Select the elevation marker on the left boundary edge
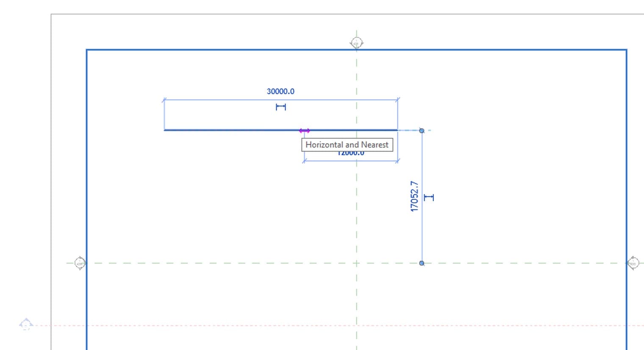 click(80, 263)
